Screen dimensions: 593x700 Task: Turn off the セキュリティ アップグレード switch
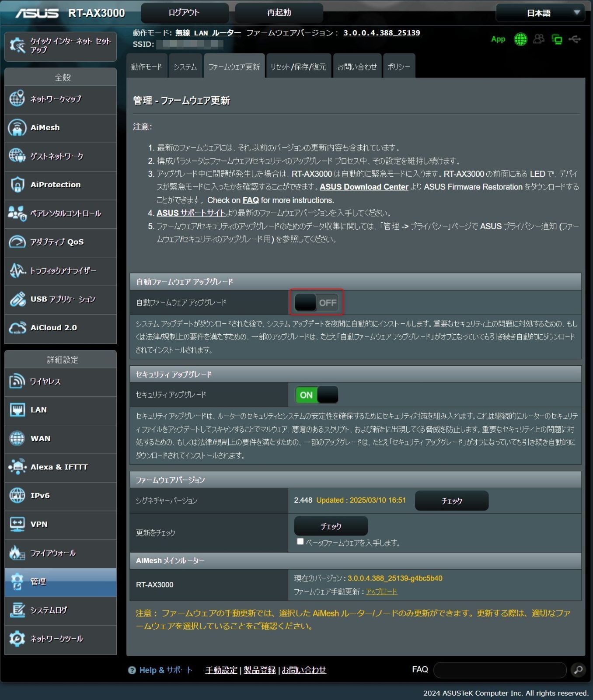coord(316,395)
